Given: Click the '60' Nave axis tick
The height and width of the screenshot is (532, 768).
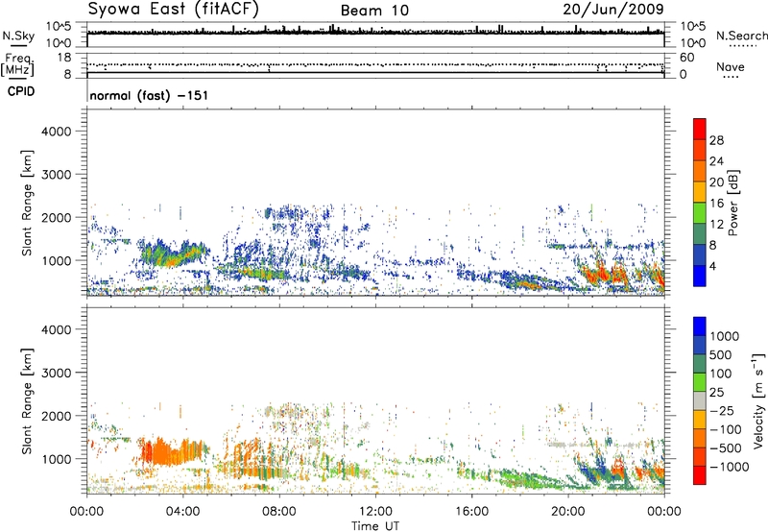Looking at the screenshot, I should click(x=686, y=58).
